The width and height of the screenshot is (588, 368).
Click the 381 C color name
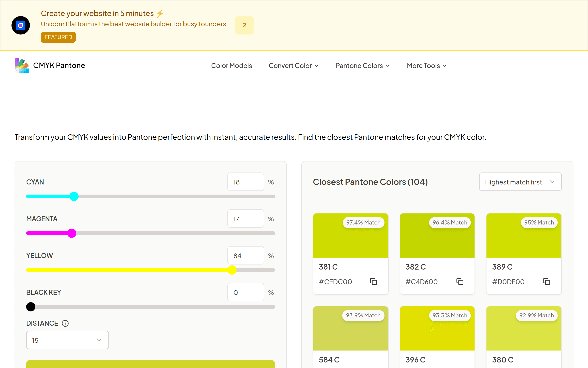(328, 267)
